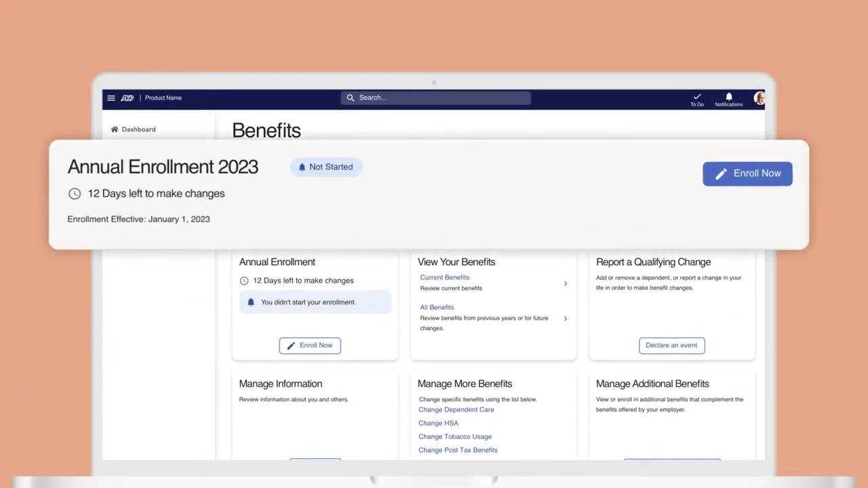Viewport: 868px width, 488px height.
Task: Click the Manage Information card heading
Action: pos(281,384)
